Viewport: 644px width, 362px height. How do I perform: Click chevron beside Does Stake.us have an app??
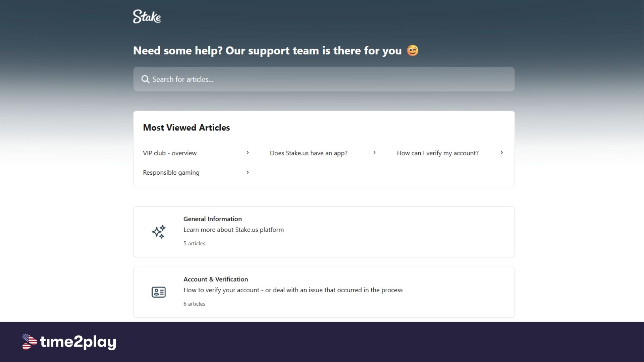pos(374,153)
